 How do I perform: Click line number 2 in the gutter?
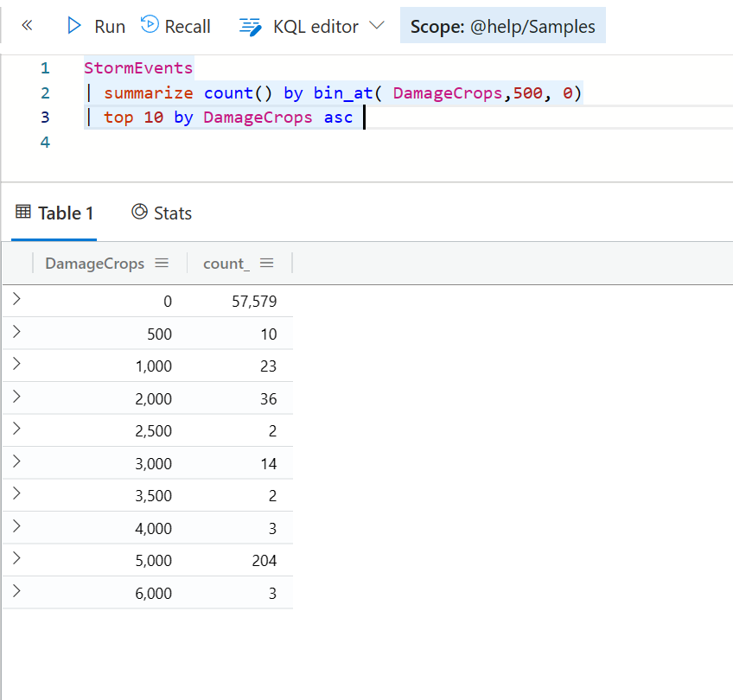tap(45, 93)
